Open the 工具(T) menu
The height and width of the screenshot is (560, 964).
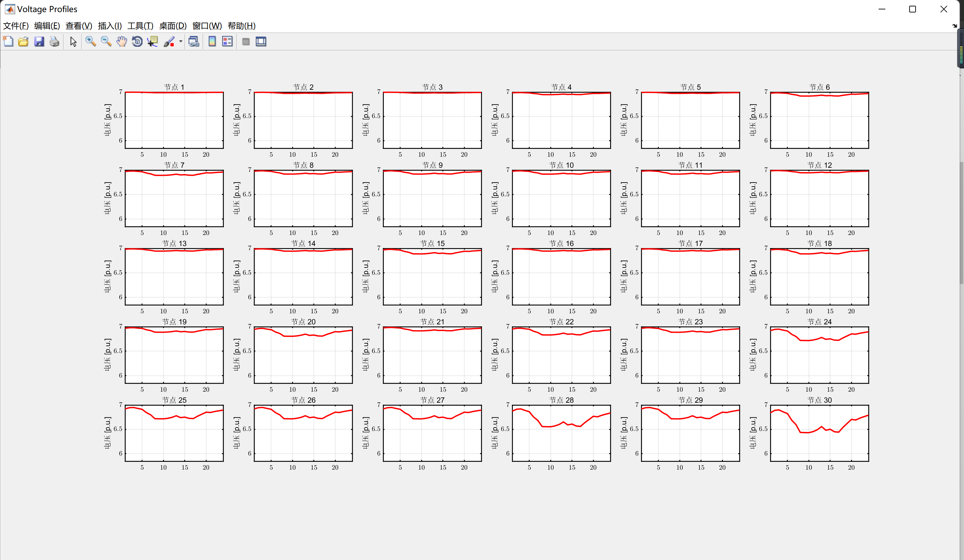(x=140, y=26)
